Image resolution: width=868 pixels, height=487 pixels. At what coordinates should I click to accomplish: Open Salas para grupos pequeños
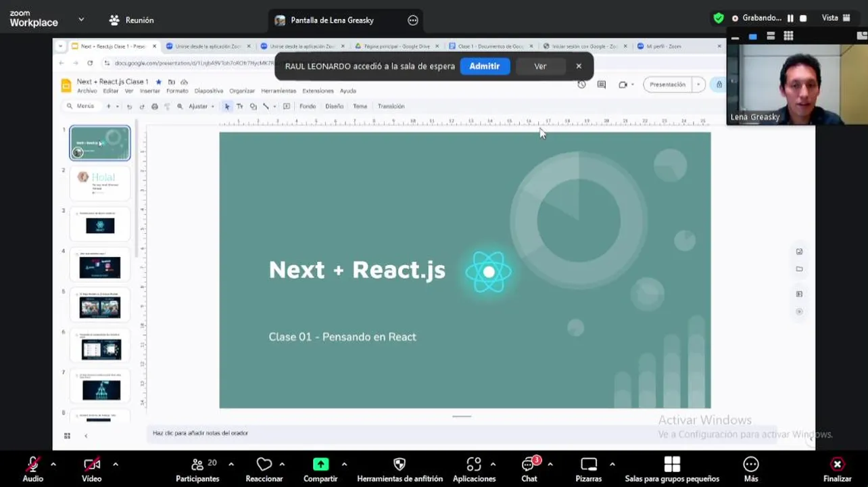pyautogui.click(x=672, y=469)
